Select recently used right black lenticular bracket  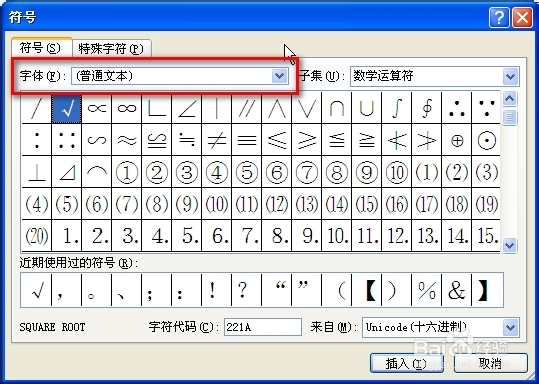(487, 290)
